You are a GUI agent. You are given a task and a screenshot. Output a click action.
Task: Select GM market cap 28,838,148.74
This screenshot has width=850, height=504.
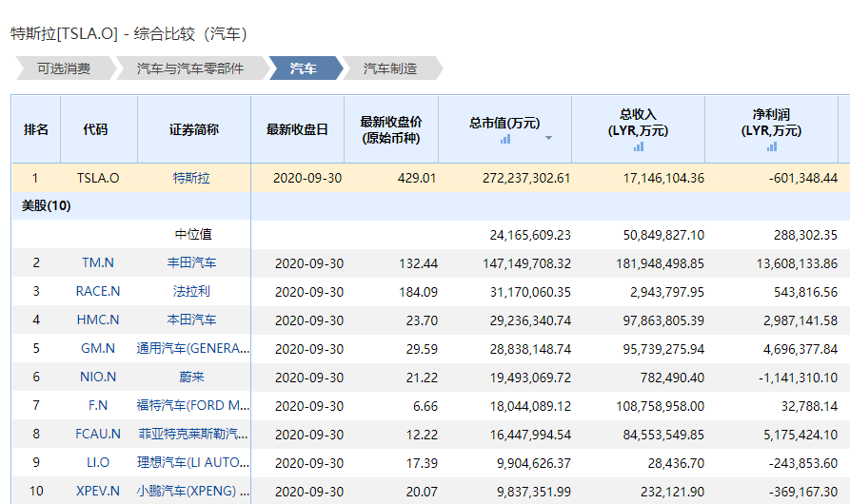tap(530, 349)
